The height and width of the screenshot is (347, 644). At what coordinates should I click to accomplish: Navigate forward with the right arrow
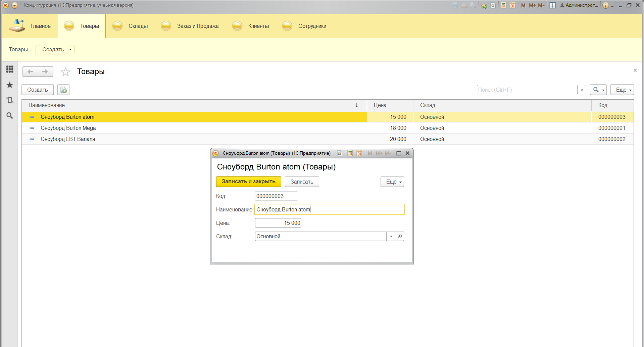[45, 71]
